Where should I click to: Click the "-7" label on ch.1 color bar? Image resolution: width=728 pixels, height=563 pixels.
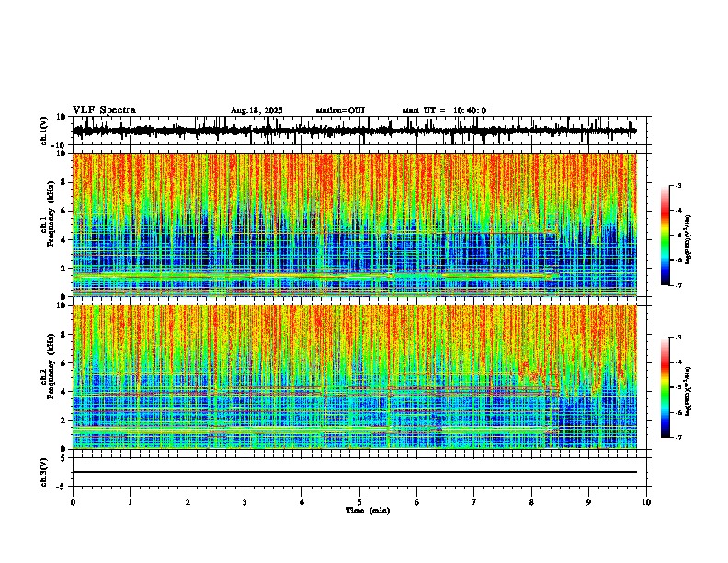[x=677, y=285]
